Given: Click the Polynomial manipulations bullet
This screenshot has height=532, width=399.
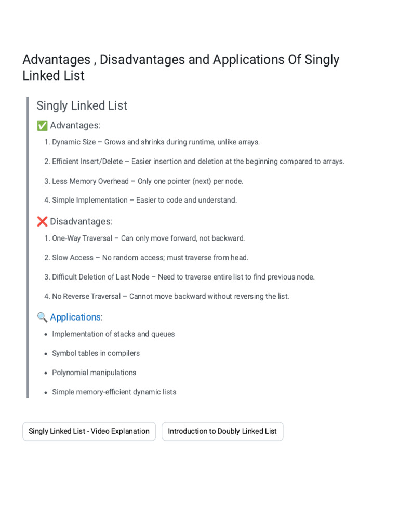Looking at the screenshot, I should point(94,373).
